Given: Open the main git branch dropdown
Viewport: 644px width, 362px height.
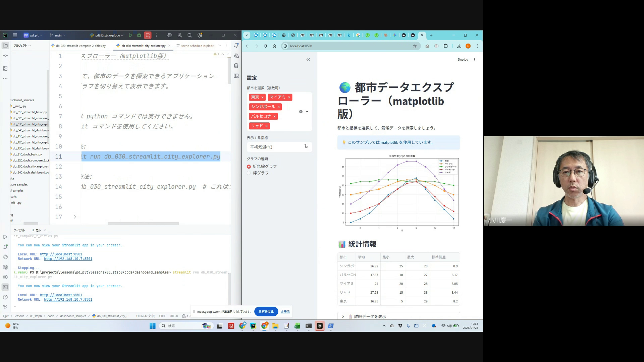Looking at the screenshot, I should [58, 35].
